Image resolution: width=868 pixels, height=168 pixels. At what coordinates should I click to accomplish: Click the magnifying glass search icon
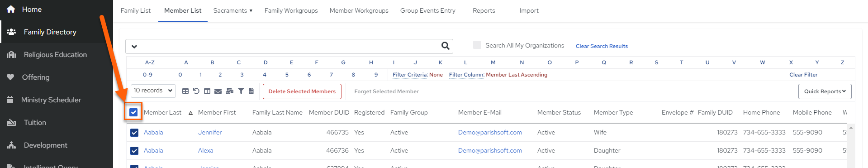coord(446,46)
